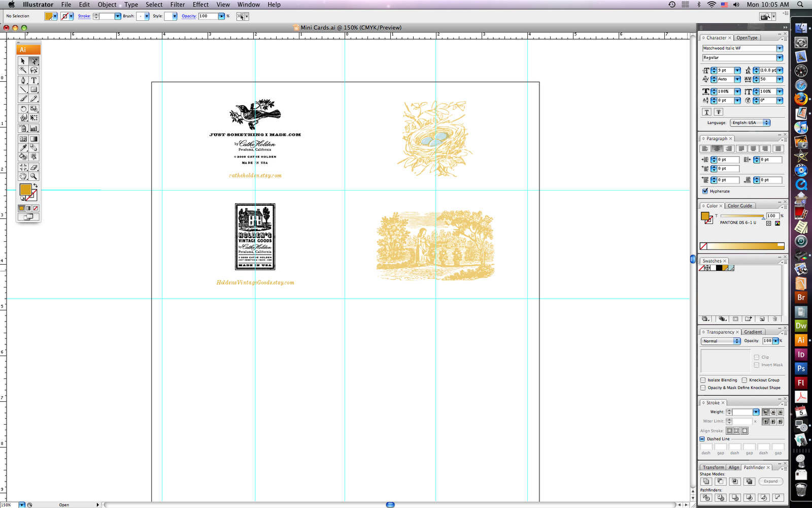Select the Rotate tool

pyautogui.click(x=23, y=109)
